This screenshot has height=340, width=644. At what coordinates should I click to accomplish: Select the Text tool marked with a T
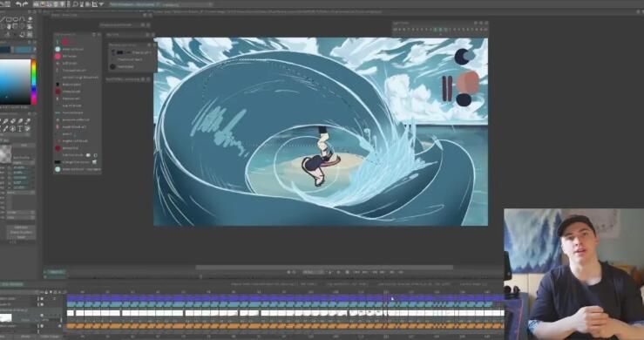(x=20, y=129)
